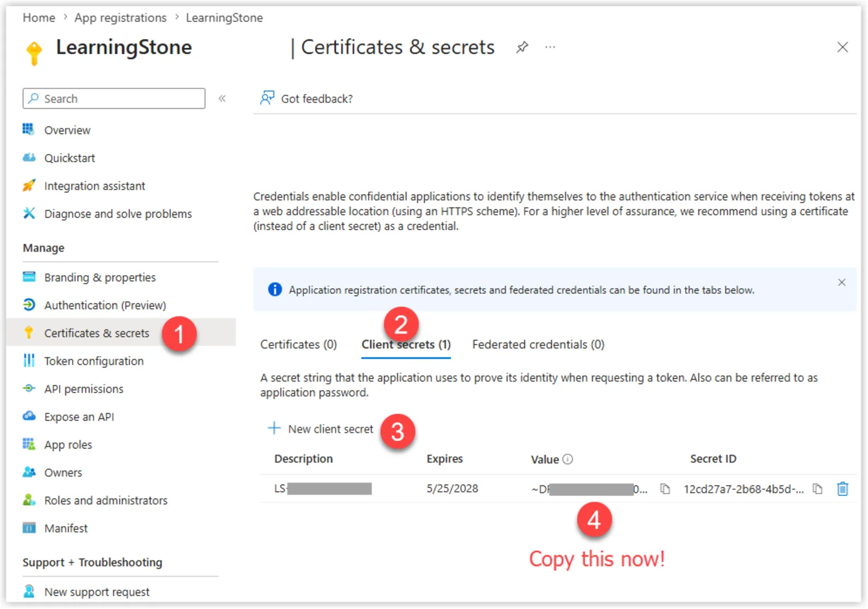Go to App registrations breadcrumb
Viewport: 868px width, 609px height.
(120, 18)
